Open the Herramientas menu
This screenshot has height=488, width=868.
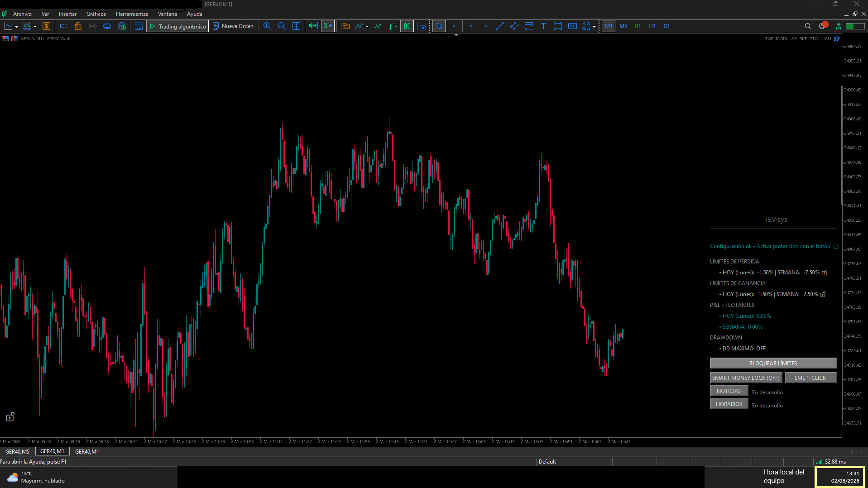pyautogui.click(x=132, y=14)
